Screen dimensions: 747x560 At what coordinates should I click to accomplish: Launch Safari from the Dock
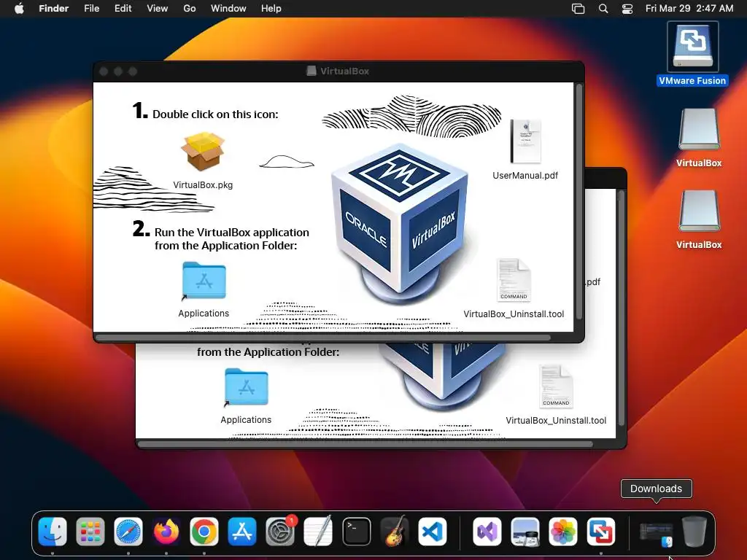pos(128,531)
